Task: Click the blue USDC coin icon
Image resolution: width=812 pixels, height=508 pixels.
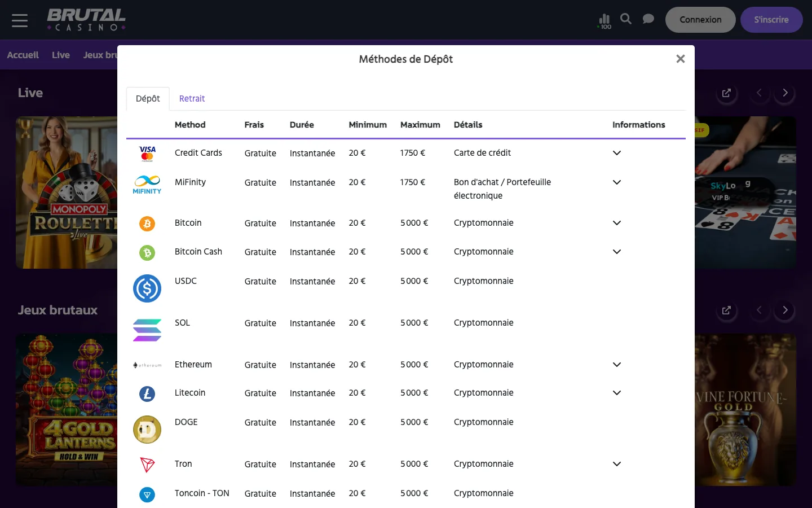Action: click(x=147, y=288)
